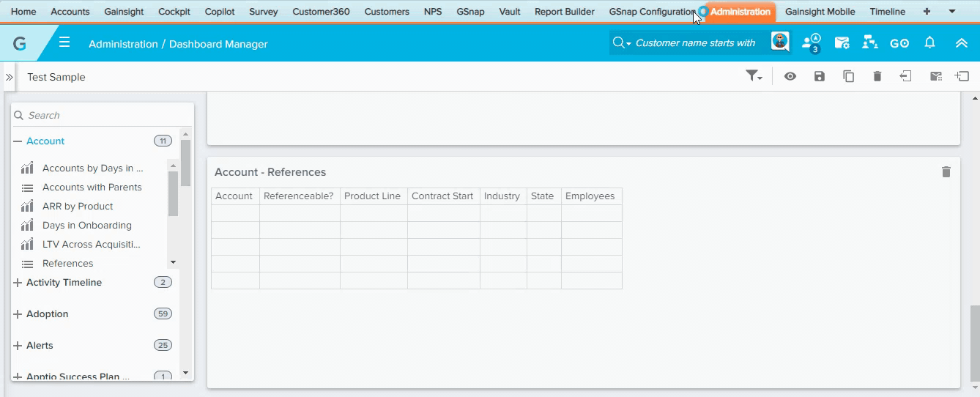Click the rightmost import panel icon in toolbar
The width and height of the screenshot is (980, 397).
point(962,76)
